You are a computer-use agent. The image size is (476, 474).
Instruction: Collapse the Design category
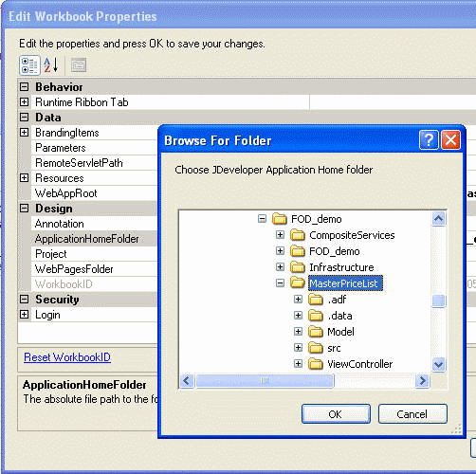click(x=24, y=208)
